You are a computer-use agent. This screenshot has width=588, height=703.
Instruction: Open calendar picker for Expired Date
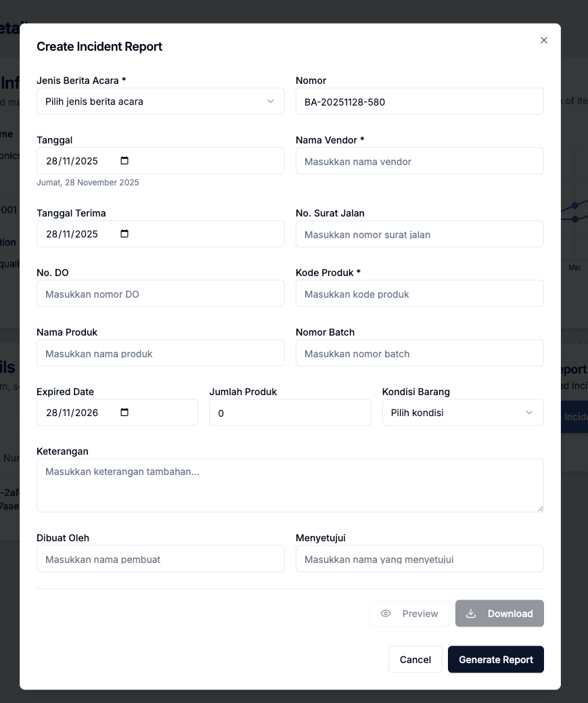[x=125, y=413]
